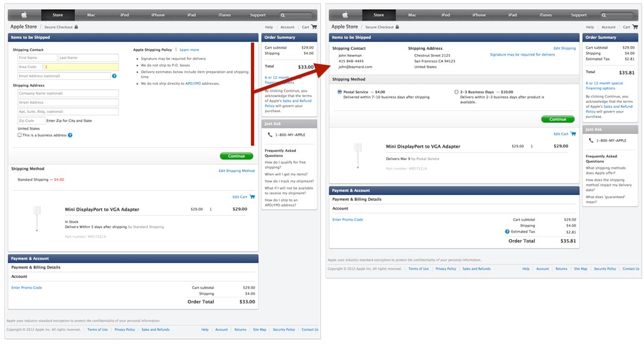Click the Apple logo in the left screenshot's navbar
The height and width of the screenshot is (344, 644).
pos(24,15)
